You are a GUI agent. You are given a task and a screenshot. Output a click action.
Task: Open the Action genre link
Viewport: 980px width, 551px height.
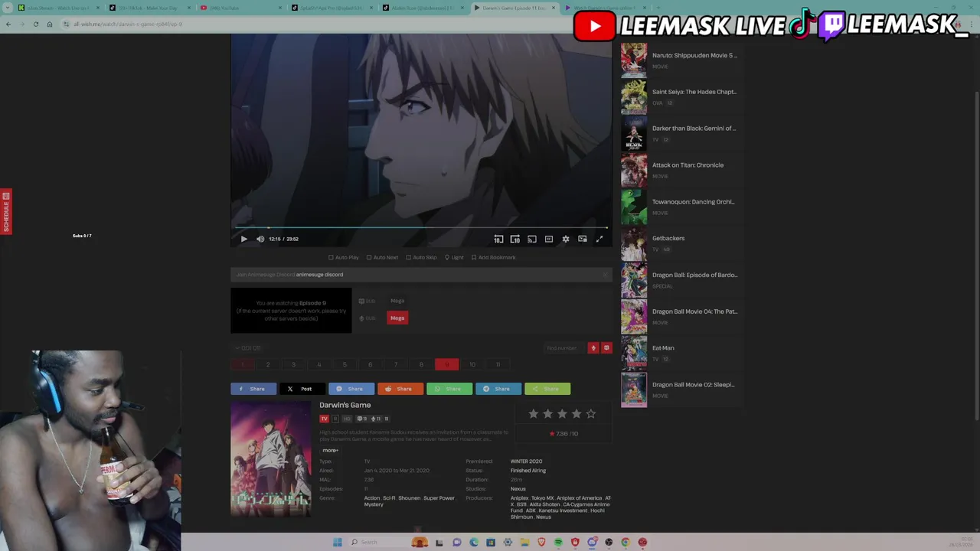pos(371,498)
